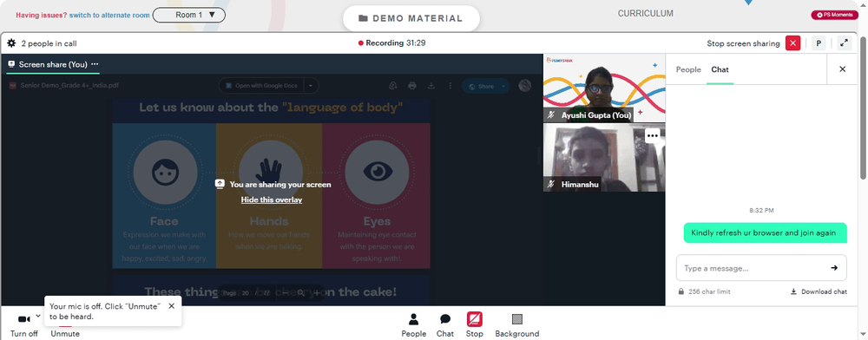Open Himanshu's video tile options menu
Screen dimensions: 868x340
(x=653, y=135)
